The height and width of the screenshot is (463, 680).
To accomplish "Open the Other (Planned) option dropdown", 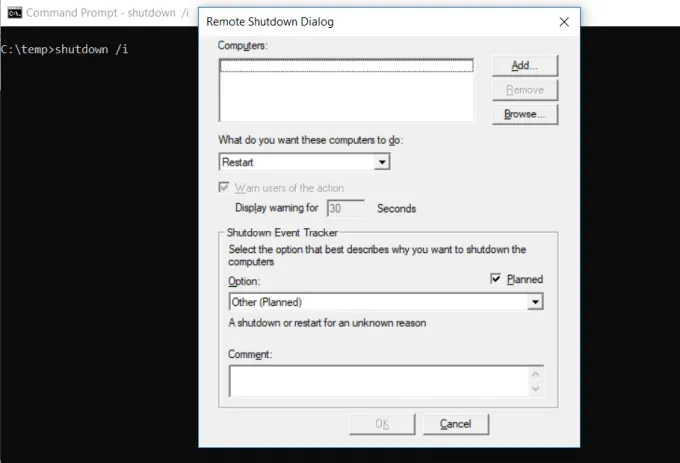I will tap(536, 301).
